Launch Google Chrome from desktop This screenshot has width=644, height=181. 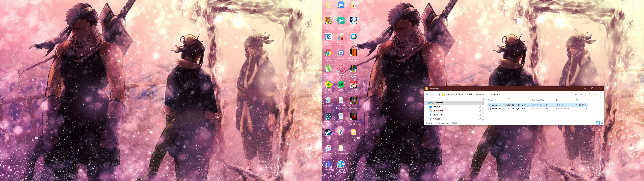(x=328, y=55)
